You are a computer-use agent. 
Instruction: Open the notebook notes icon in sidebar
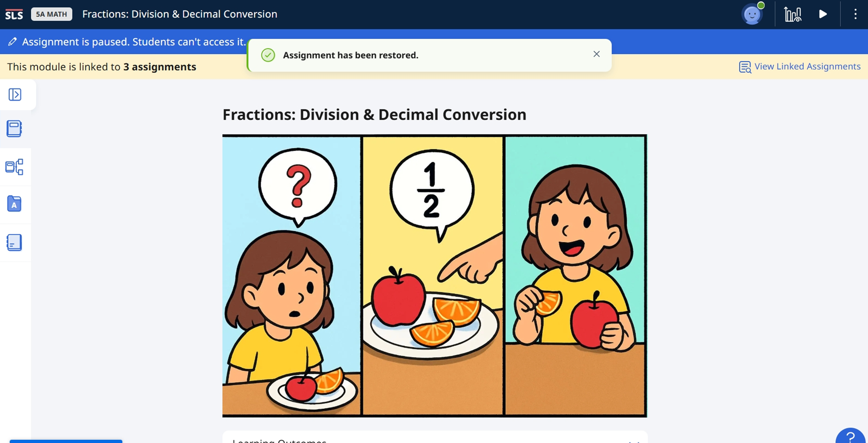pos(14,243)
